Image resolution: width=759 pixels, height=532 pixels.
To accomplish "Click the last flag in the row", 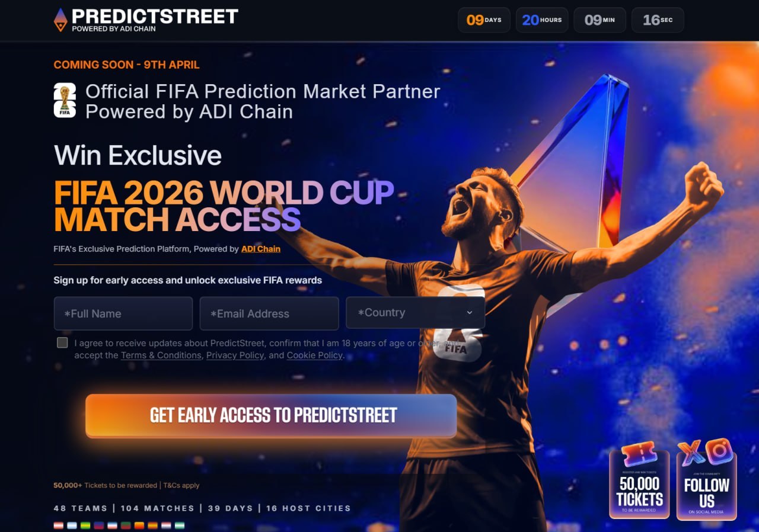I will click(179, 525).
